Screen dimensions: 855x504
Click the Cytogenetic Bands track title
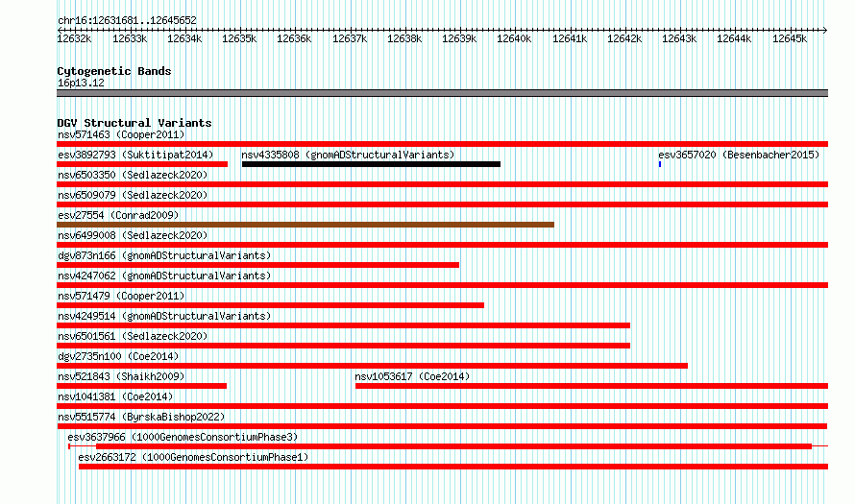tap(114, 71)
